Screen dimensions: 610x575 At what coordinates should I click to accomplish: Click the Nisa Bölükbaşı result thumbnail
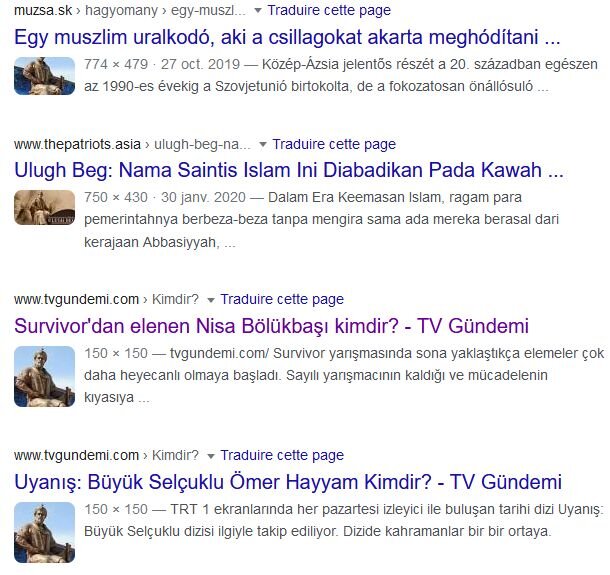pos(44,376)
